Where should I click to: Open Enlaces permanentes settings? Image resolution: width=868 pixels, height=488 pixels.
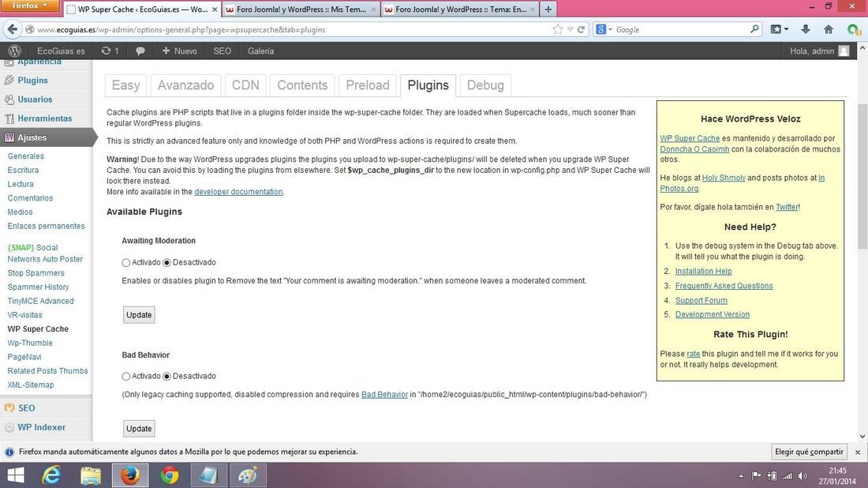(46, 226)
